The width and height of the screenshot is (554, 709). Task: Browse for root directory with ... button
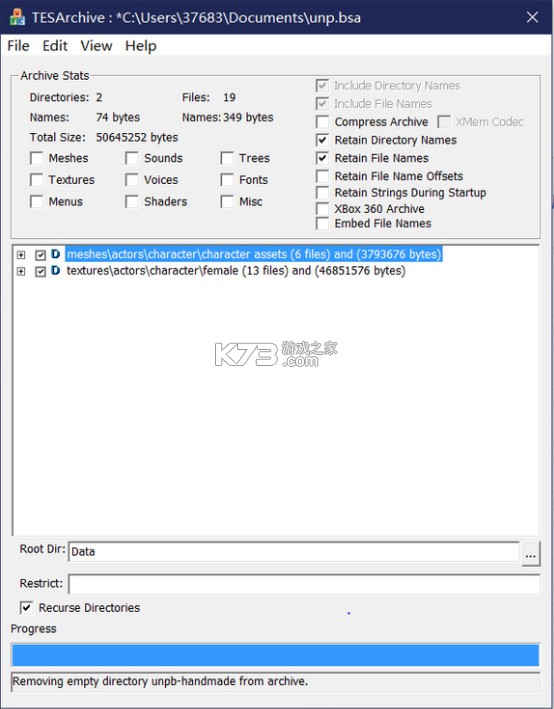coord(531,553)
